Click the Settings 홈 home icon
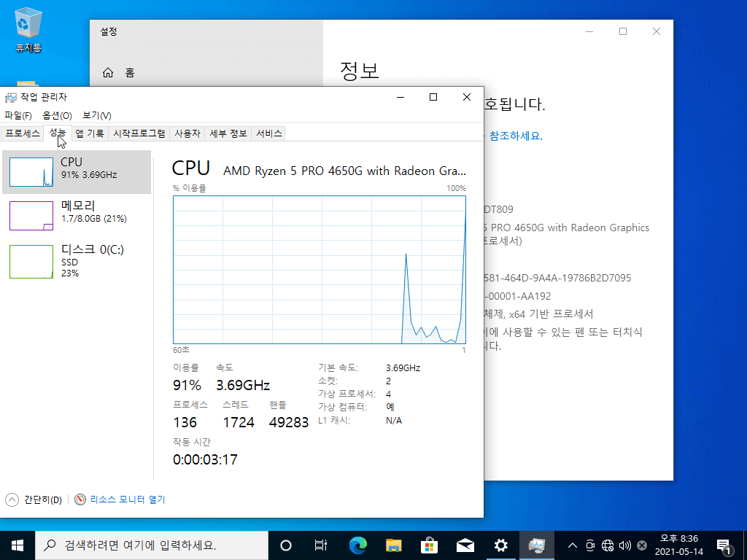The height and width of the screenshot is (560, 747). point(108,72)
